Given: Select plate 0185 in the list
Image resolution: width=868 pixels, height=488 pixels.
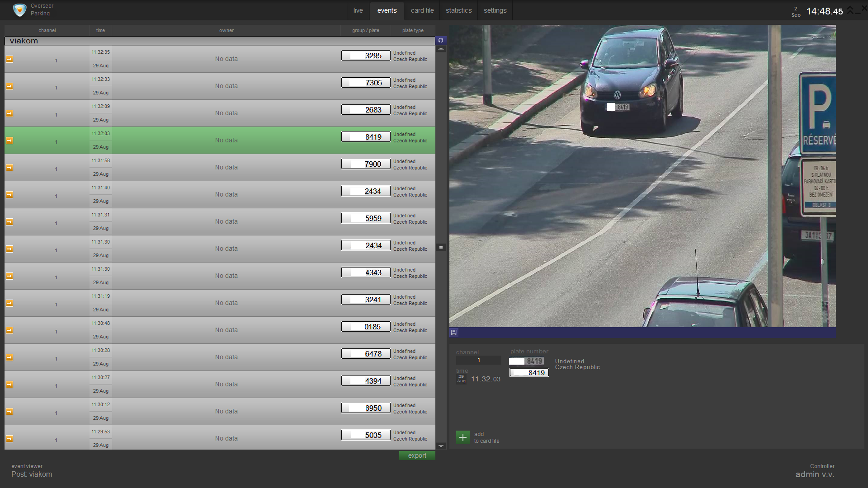Looking at the screenshot, I should 366,327.
